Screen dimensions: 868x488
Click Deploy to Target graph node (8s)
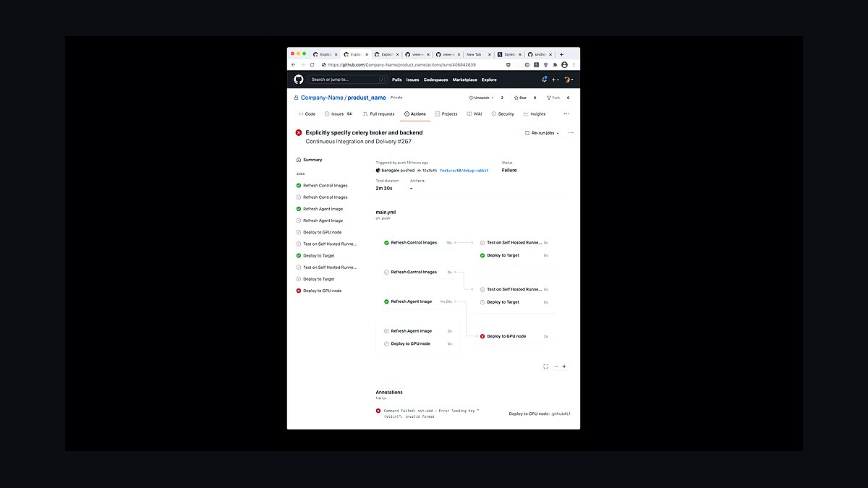pos(514,255)
